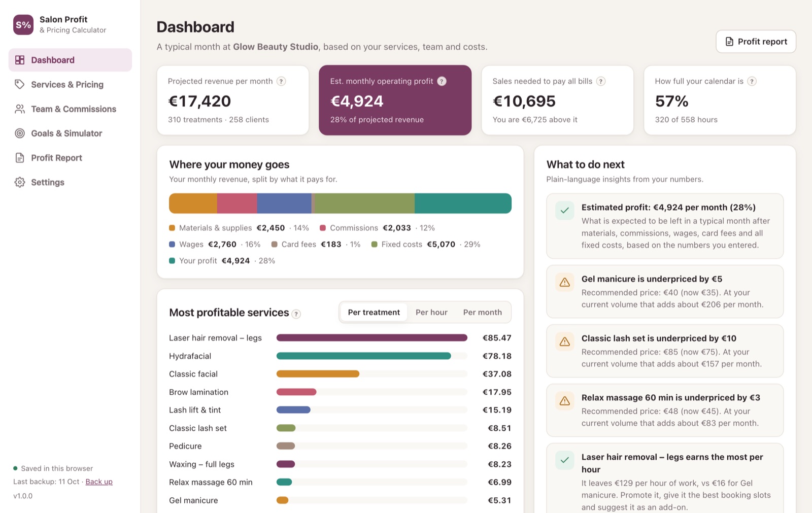
Task: Switch to Per hour view
Action: 431,313
